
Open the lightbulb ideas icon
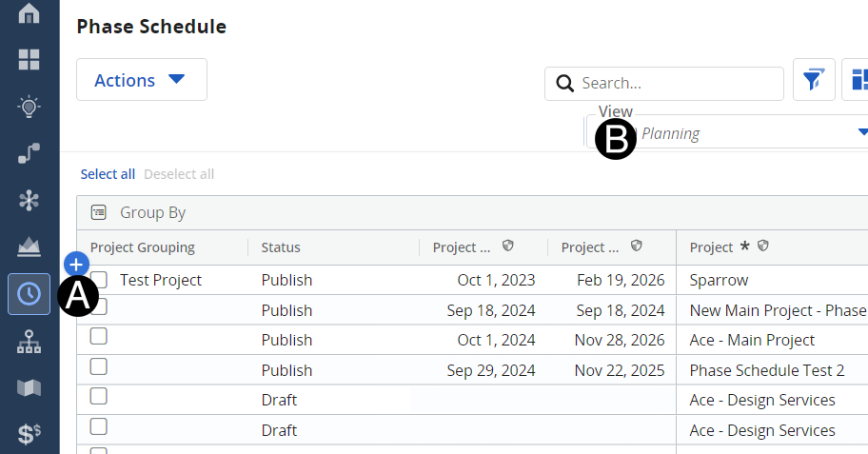coord(30,107)
